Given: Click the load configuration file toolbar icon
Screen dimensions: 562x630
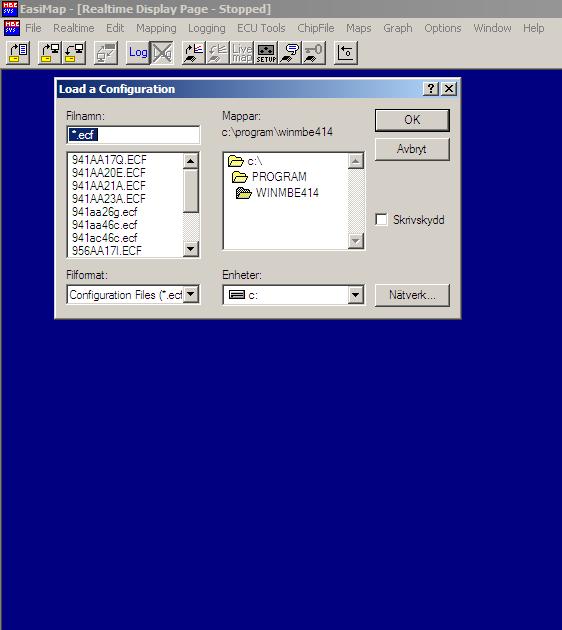Looking at the screenshot, I should [x=18, y=53].
